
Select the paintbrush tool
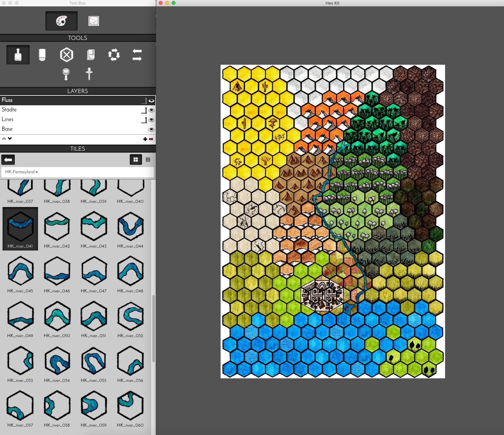[x=18, y=55]
